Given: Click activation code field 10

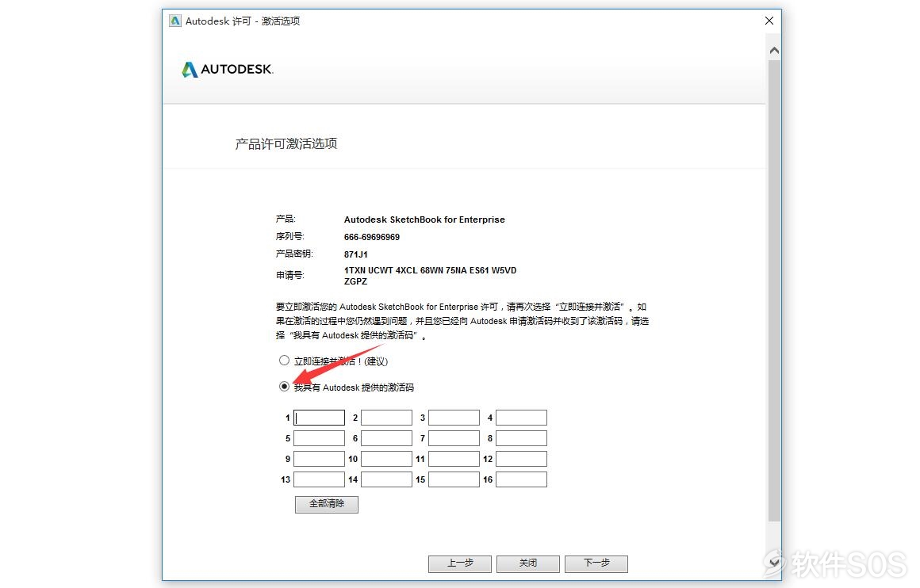Looking at the screenshot, I should [x=387, y=459].
